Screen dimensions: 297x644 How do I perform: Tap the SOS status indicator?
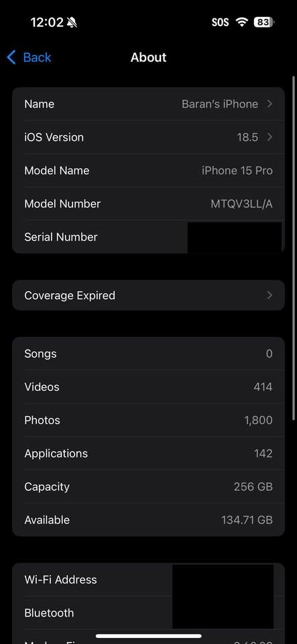tap(221, 22)
